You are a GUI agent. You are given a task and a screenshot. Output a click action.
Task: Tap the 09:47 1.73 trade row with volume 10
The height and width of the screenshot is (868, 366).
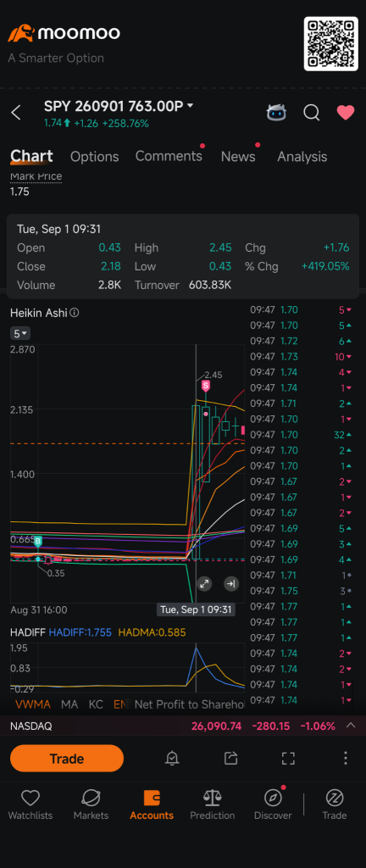[x=302, y=357]
